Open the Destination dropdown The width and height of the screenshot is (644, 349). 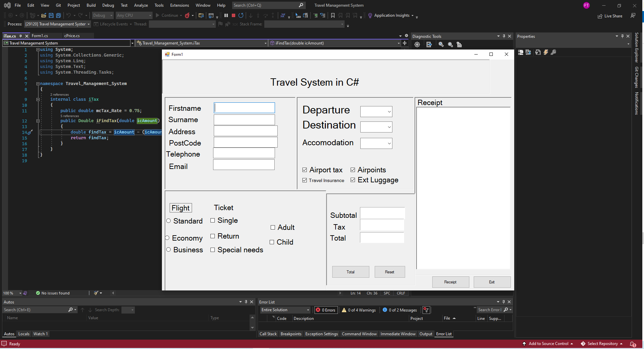click(389, 127)
